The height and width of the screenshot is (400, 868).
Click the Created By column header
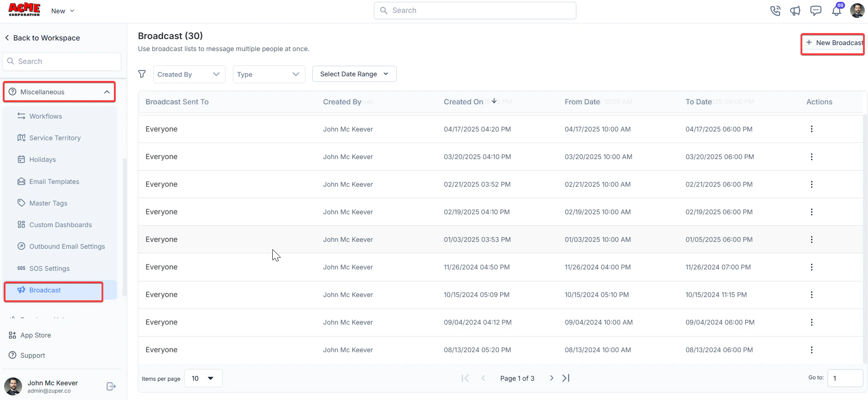[x=342, y=102]
